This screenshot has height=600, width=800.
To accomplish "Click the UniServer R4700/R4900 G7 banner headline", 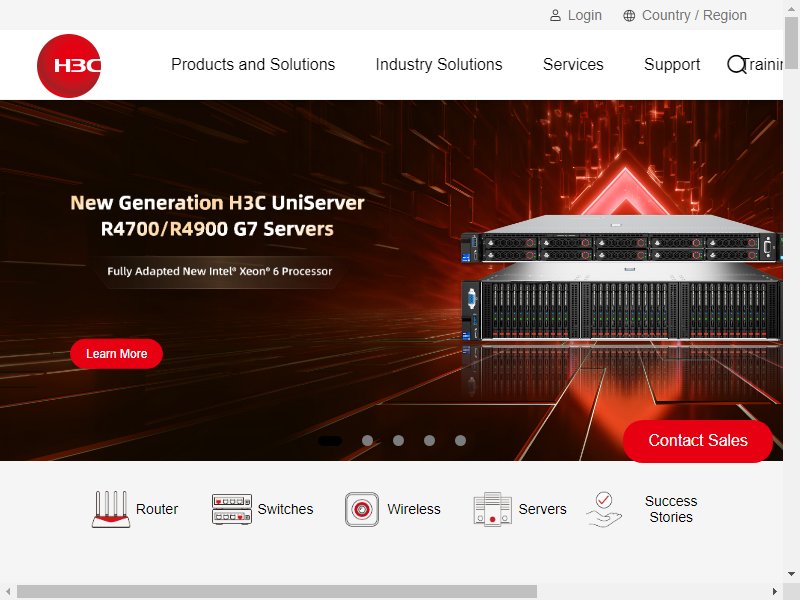I will tap(217, 216).
